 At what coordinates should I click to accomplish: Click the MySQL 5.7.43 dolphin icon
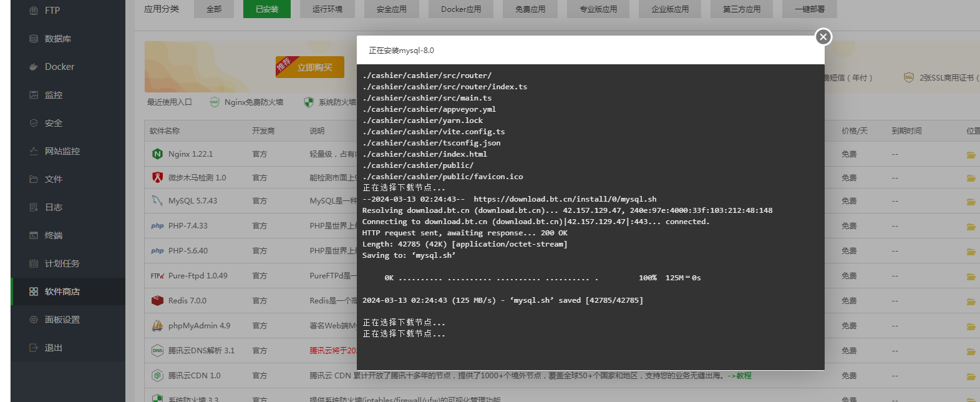(157, 201)
